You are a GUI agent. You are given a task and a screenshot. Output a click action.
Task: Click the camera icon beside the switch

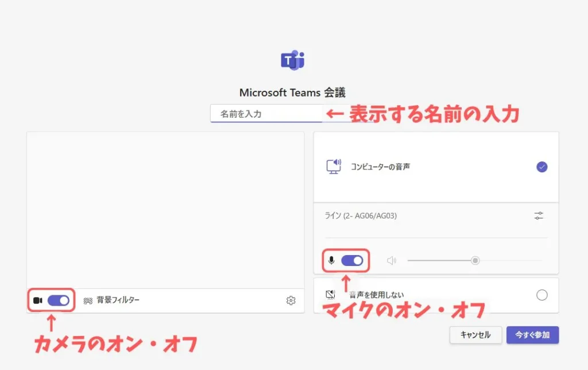pos(37,300)
